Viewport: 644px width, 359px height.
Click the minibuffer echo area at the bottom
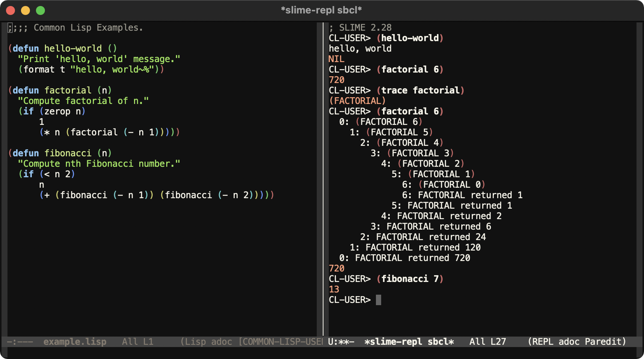tap(322, 353)
